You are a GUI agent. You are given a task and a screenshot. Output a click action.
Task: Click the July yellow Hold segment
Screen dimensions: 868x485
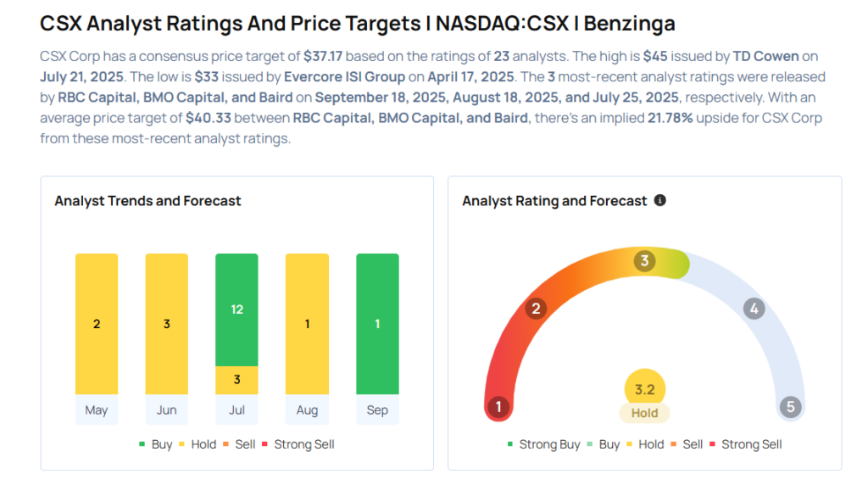point(237,380)
